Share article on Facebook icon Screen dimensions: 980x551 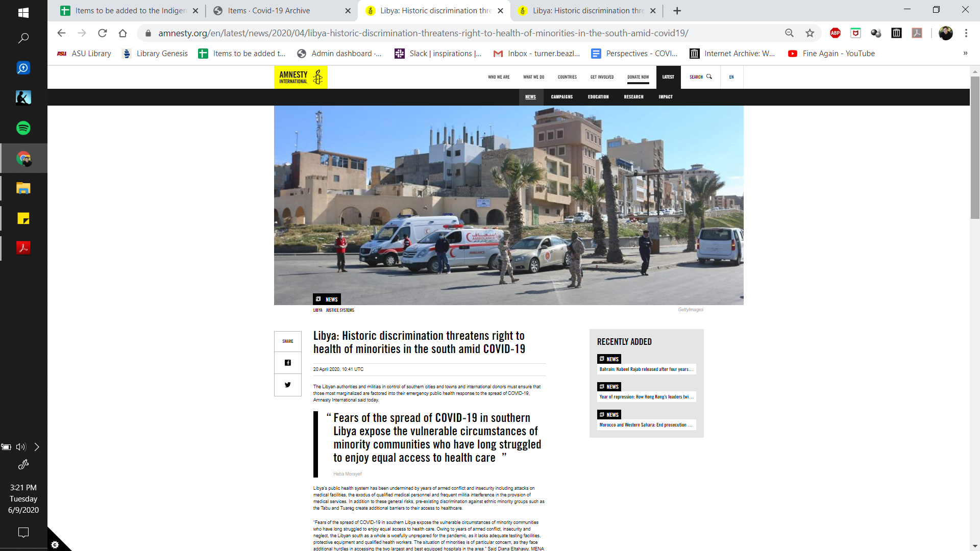tap(288, 363)
